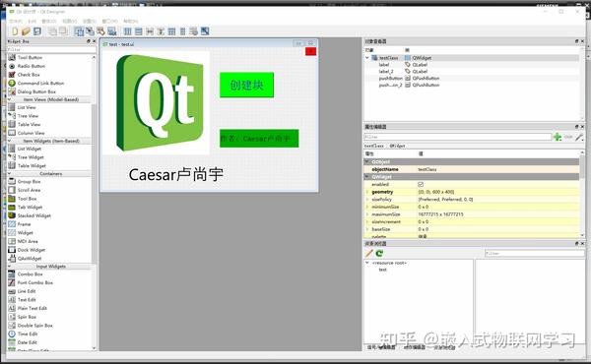Float the Object Inspector dock panel

point(576,41)
